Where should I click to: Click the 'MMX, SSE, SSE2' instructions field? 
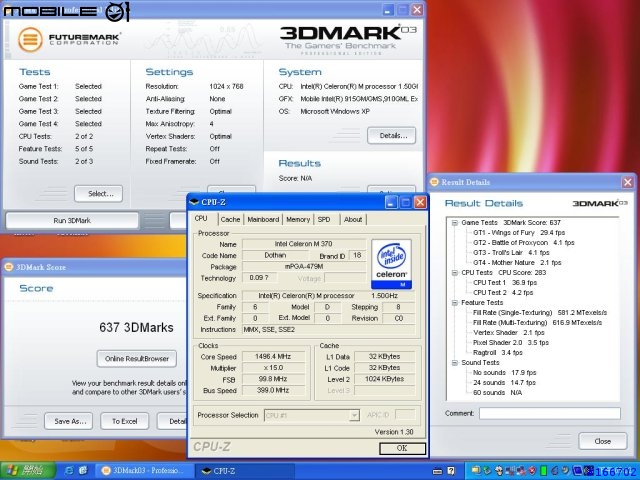click(x=329, y=329)
